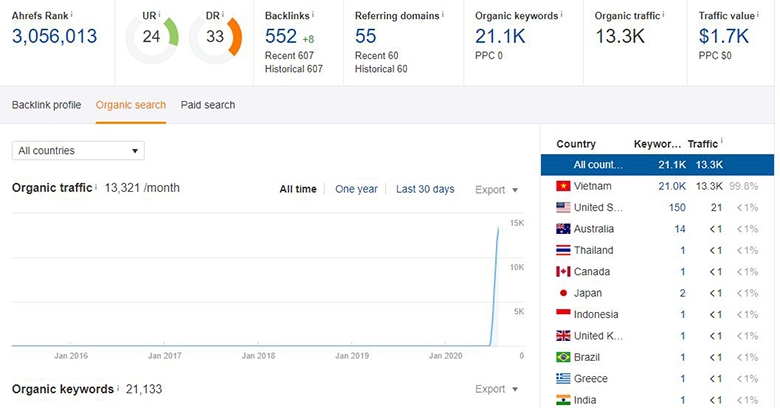Open Japan keywords count 2
Screen dimensions: 780x408
pyautogui.click(x=682, y=293)
